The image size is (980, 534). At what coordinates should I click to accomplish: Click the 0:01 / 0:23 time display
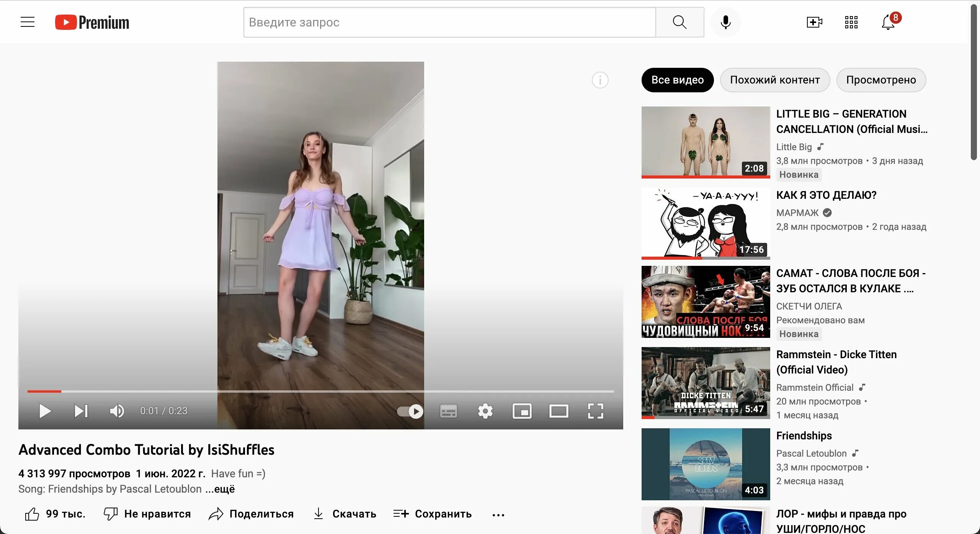(163, 411)
